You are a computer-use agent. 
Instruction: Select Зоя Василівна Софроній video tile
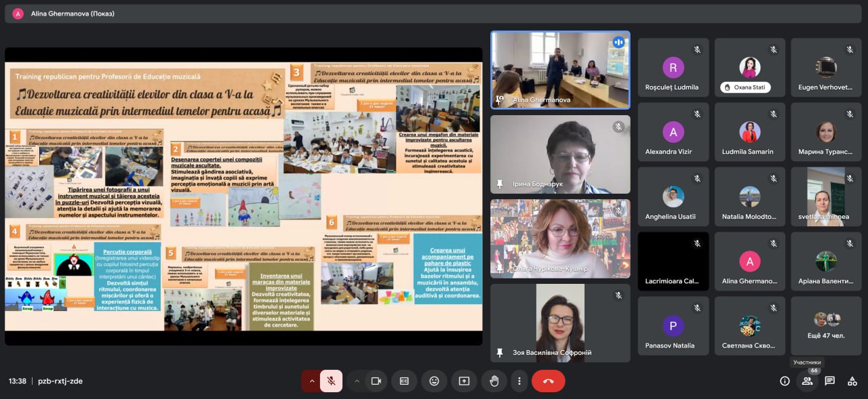point(560,323)
